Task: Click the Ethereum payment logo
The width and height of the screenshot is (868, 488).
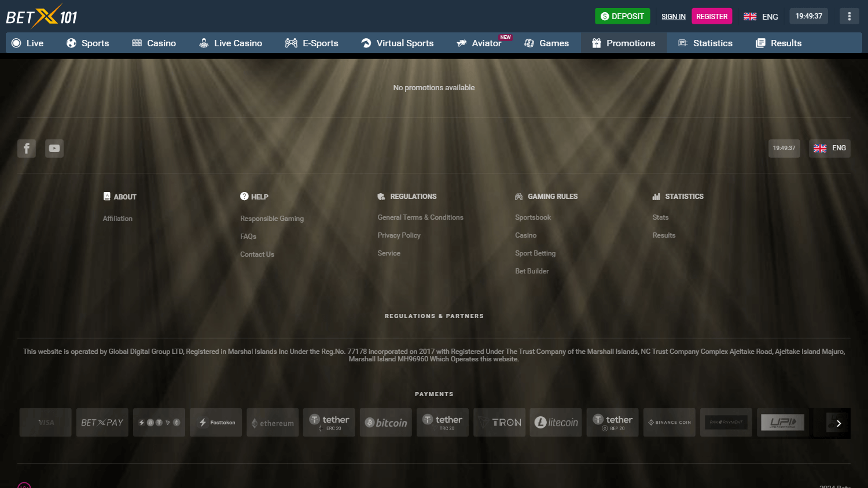Action: (x=273, y=423)
